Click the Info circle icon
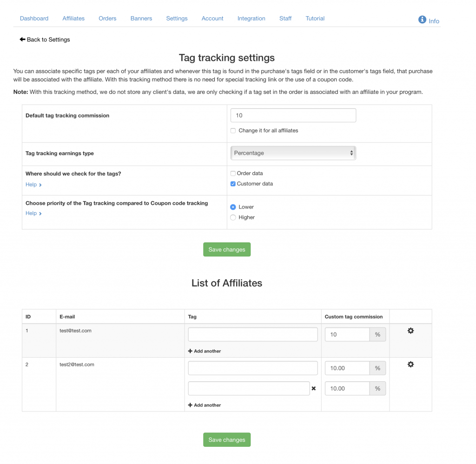Image resolution: width=476 pixels, height=464 pixels. [422, 20]
